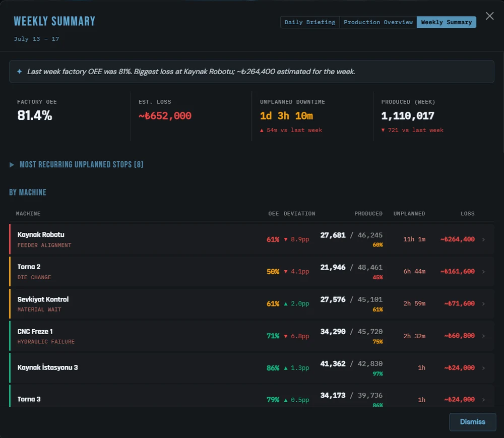The image size is (504, 438).
Task: Click the 27,681 produced count
Action: [333, 235]
